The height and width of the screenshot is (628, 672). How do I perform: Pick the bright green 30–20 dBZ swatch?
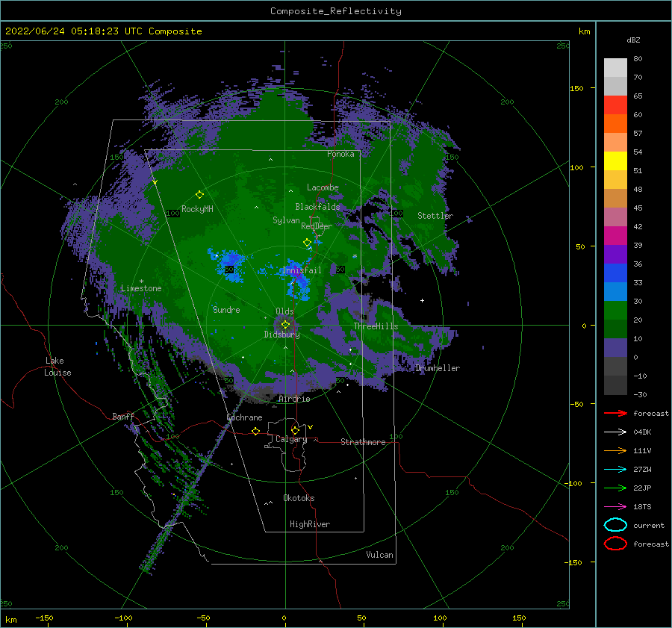615,311
